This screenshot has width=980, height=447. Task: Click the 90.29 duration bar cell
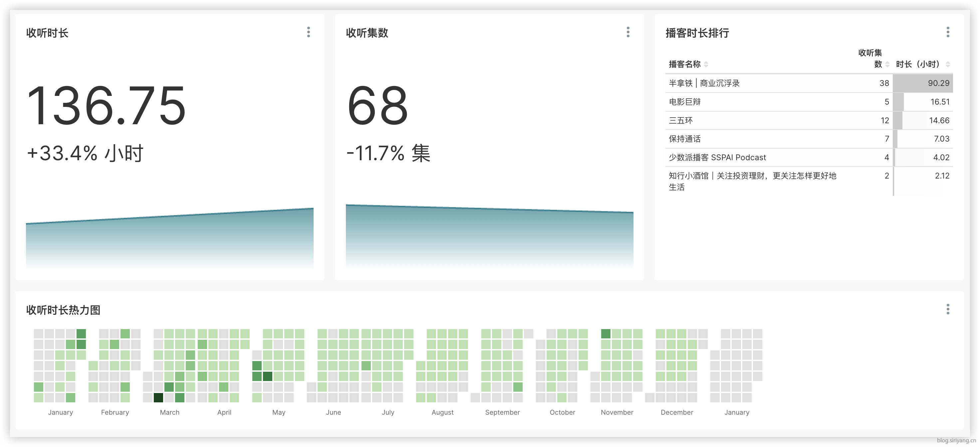(923, 83)
